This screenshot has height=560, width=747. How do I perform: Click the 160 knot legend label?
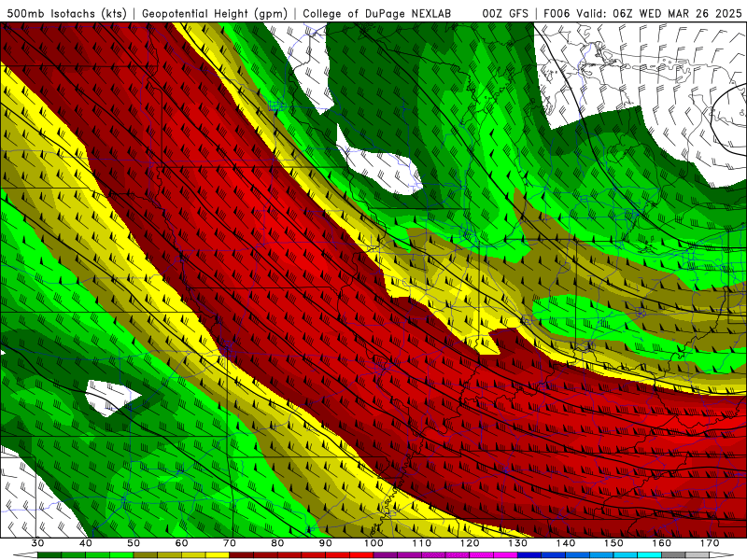pos(662,543)
